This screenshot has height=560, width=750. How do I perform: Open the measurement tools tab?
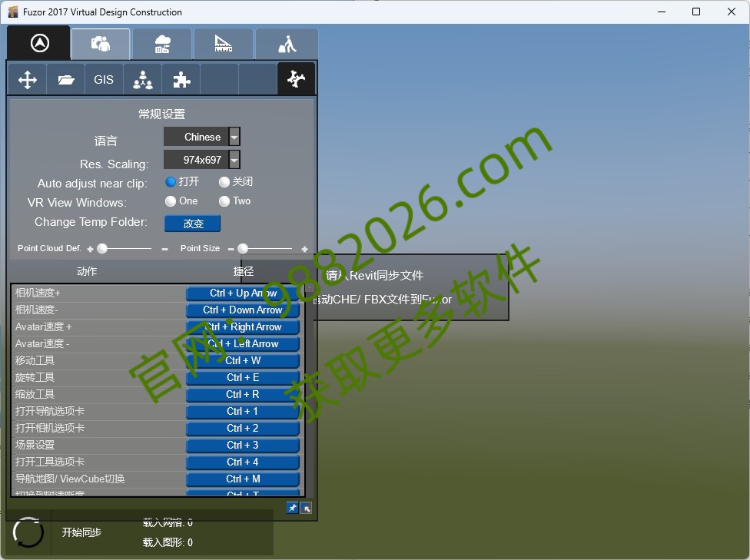tap(224, 44)
